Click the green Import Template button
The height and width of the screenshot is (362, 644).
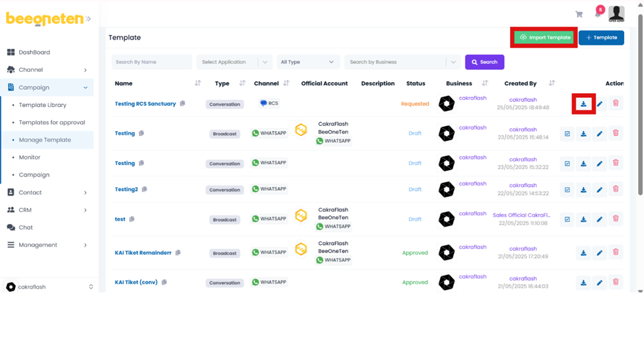click(544, 38)
